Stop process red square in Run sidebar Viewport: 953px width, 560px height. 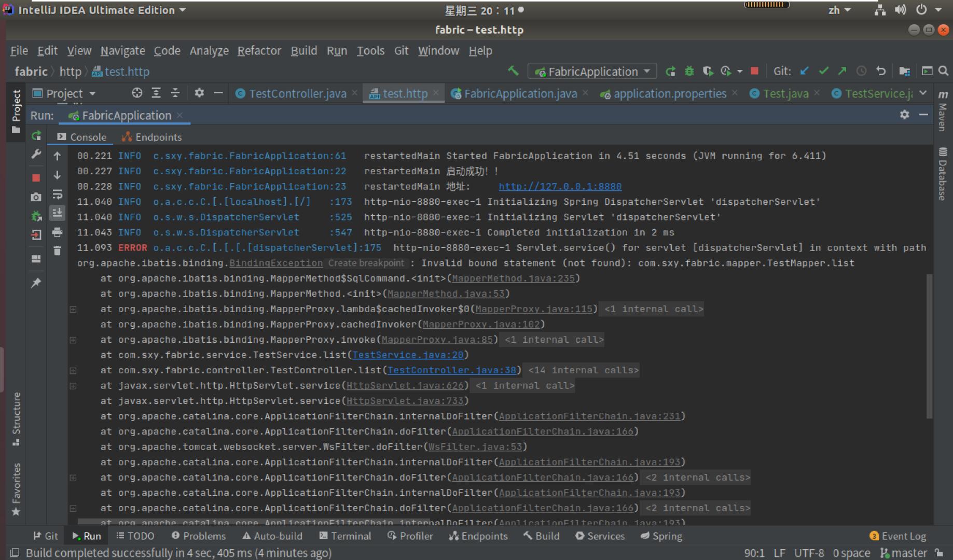pos(36,178)
